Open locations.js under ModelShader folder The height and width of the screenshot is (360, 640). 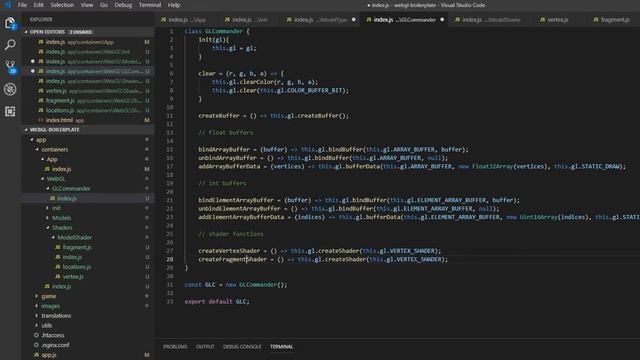(x=88, y=267)
